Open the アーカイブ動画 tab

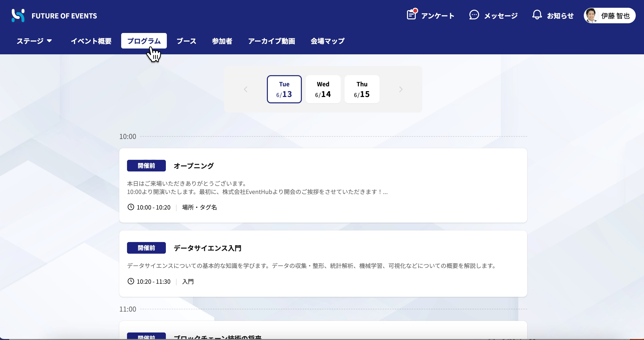(271, 41)
